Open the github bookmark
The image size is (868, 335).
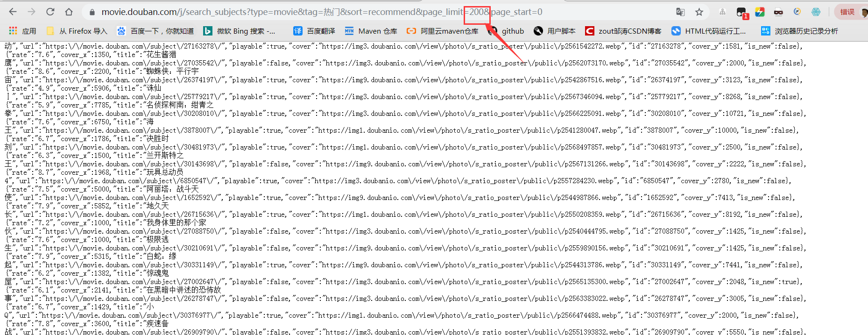click(506, 31)
